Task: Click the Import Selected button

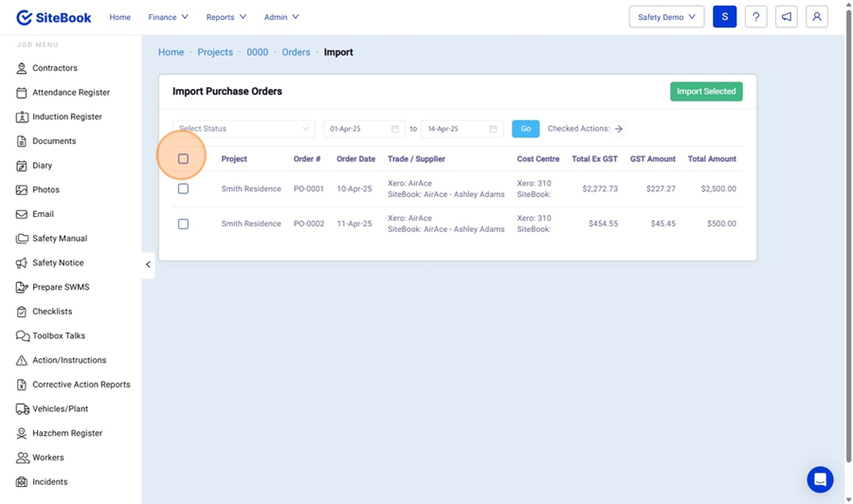Action: [x=706, y=91]
